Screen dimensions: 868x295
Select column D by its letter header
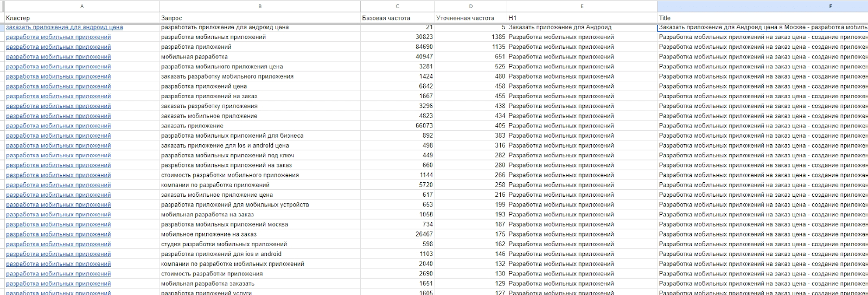click(470, 7)
